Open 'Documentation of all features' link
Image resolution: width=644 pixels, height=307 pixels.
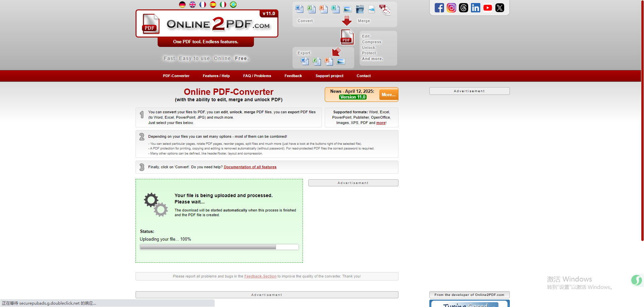click(x=250, y=167)
